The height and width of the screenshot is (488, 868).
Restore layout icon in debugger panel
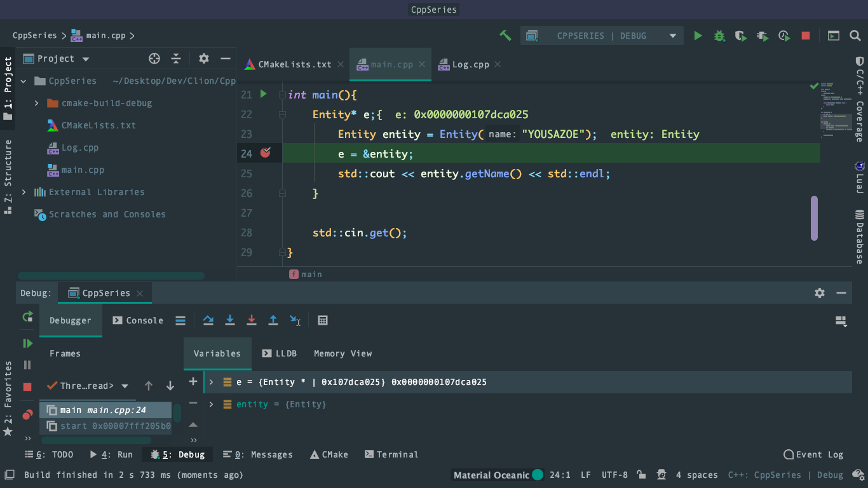[841, 321]
